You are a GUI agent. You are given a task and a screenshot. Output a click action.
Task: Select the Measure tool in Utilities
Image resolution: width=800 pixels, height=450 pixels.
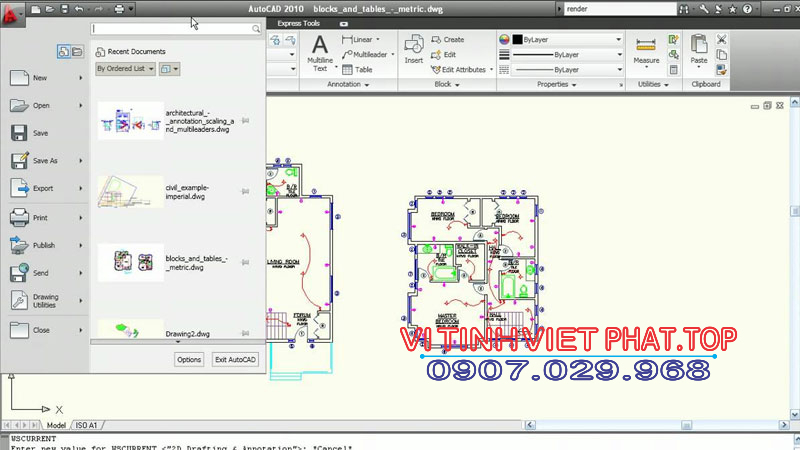coord(646,50)
